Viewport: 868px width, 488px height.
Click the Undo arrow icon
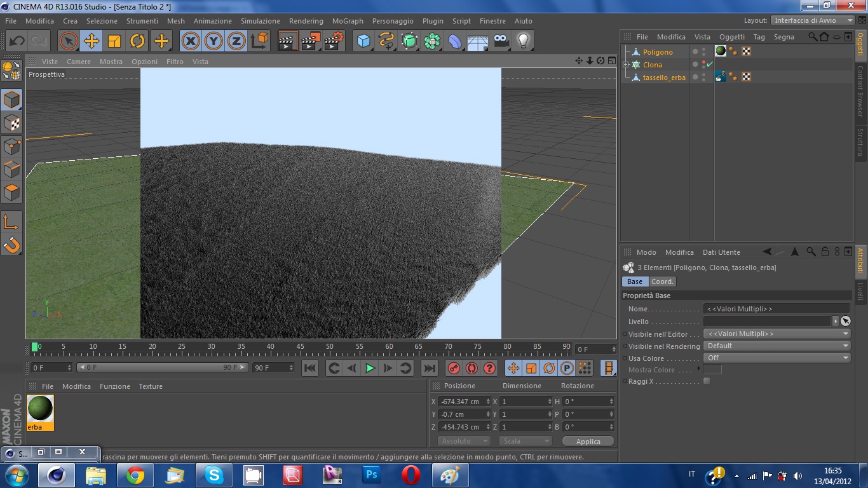(17, 41)
